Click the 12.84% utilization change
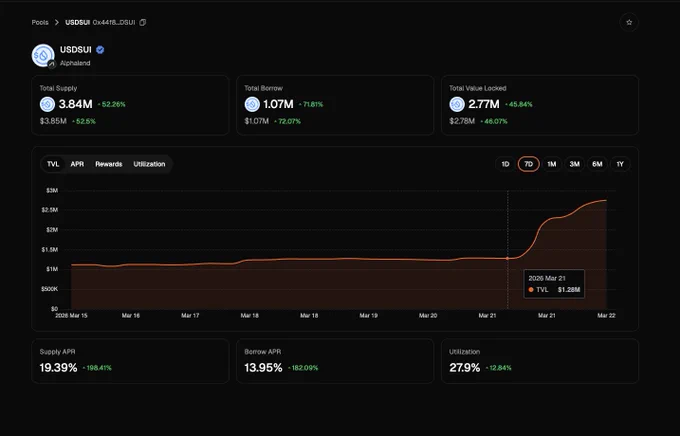This screenshot has height=436, width=680. (x=499, y=368)
